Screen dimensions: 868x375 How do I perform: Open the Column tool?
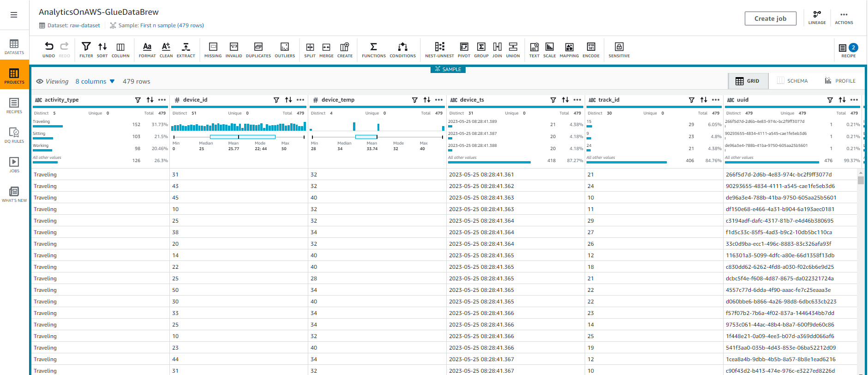120,49
